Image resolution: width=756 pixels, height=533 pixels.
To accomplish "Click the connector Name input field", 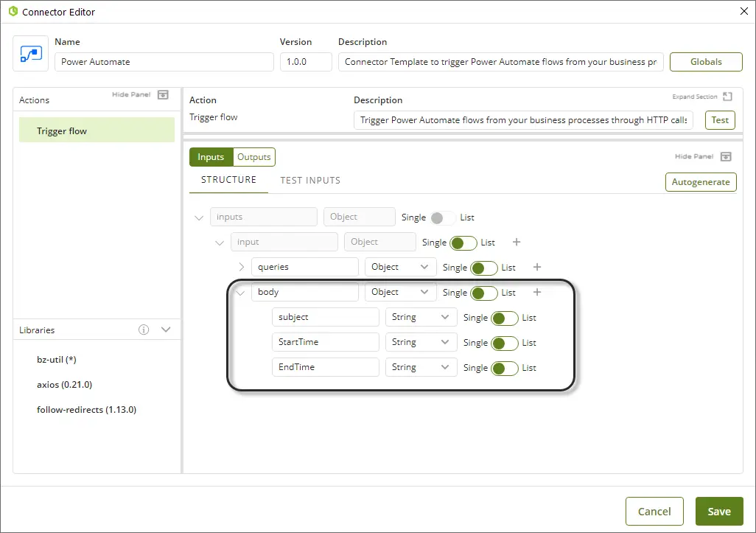I will pos(164,62).
